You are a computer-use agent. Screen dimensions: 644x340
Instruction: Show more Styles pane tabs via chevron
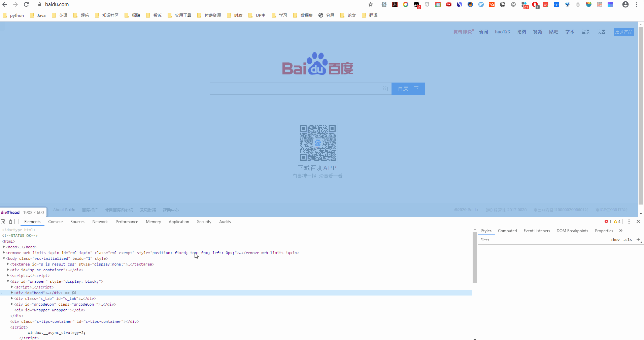click(x=621, y=230)
